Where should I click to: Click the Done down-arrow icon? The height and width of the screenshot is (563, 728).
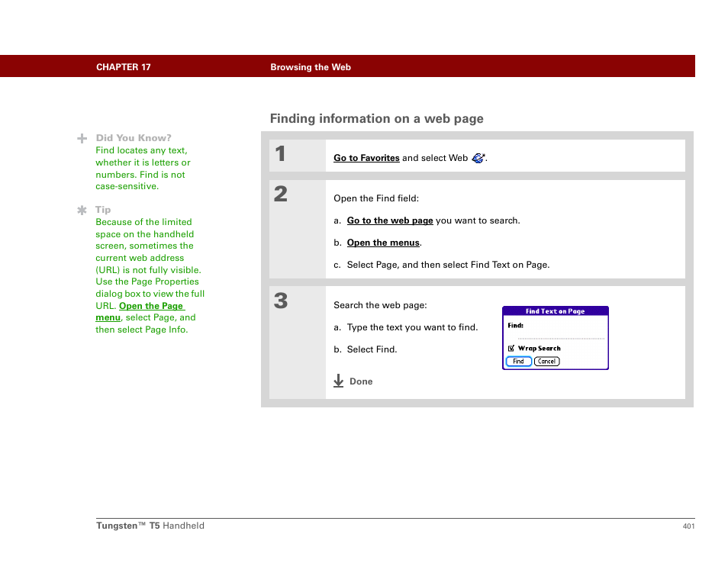tap(339, 381)
